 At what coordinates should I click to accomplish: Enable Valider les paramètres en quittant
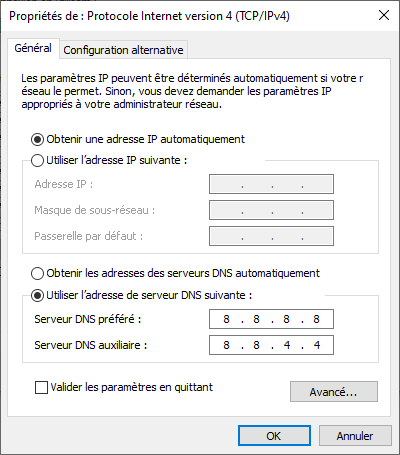[41, 387]
